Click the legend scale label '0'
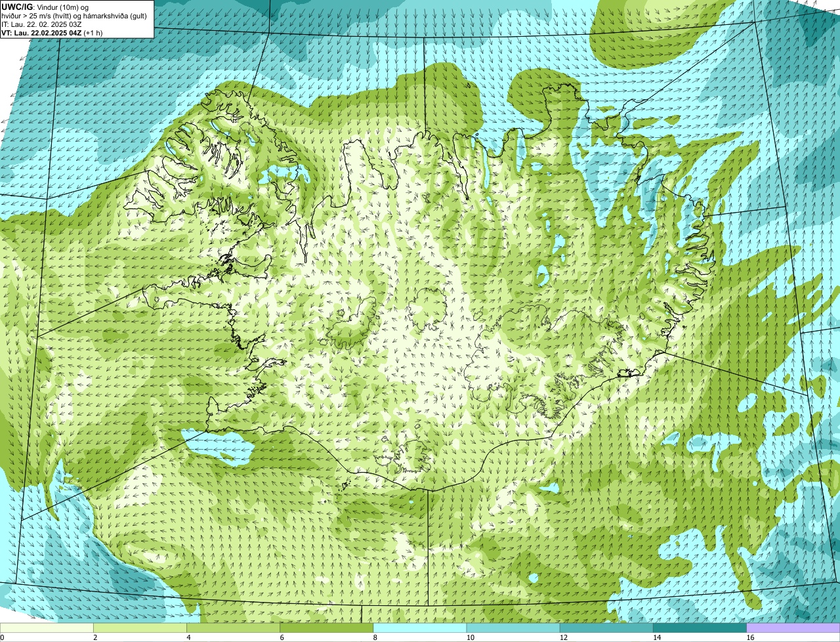 [x=2, y=637]
